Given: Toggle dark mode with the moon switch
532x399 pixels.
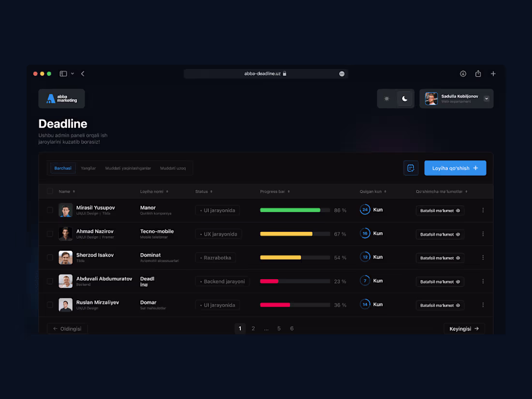Looking at the screenshot, I should point(404,98).
